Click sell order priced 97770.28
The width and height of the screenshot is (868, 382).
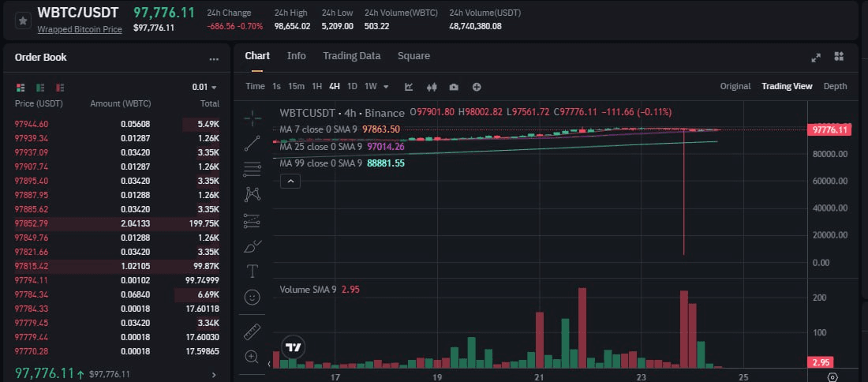tap(117, 351)
